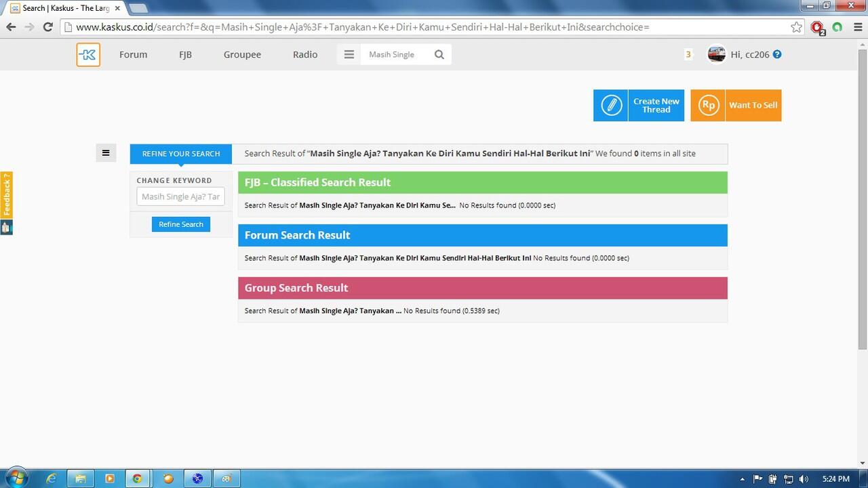Click the gift icon below Feedback tab
This screenshot has width=868, height=488.
tap(6, 228)
